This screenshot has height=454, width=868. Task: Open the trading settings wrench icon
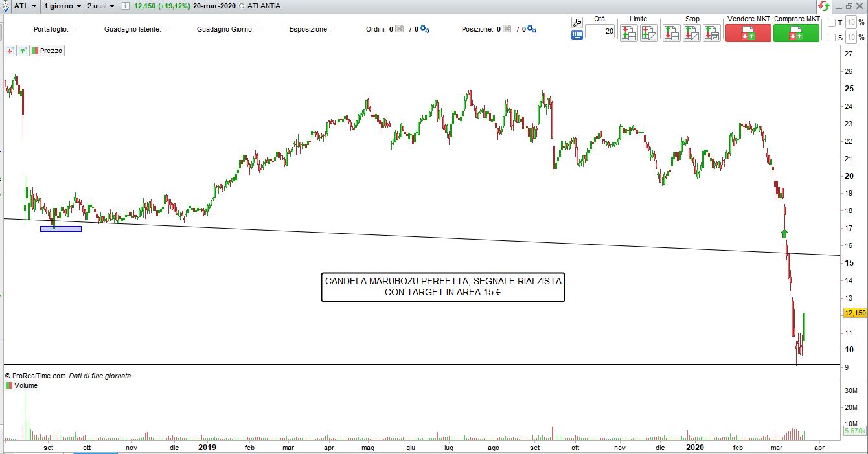pos(577,22)
